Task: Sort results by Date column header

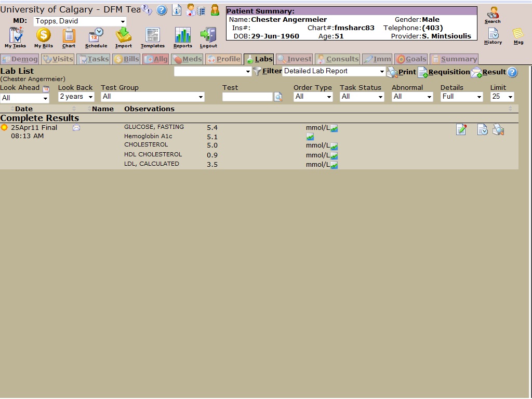Action: click(23, 109)
